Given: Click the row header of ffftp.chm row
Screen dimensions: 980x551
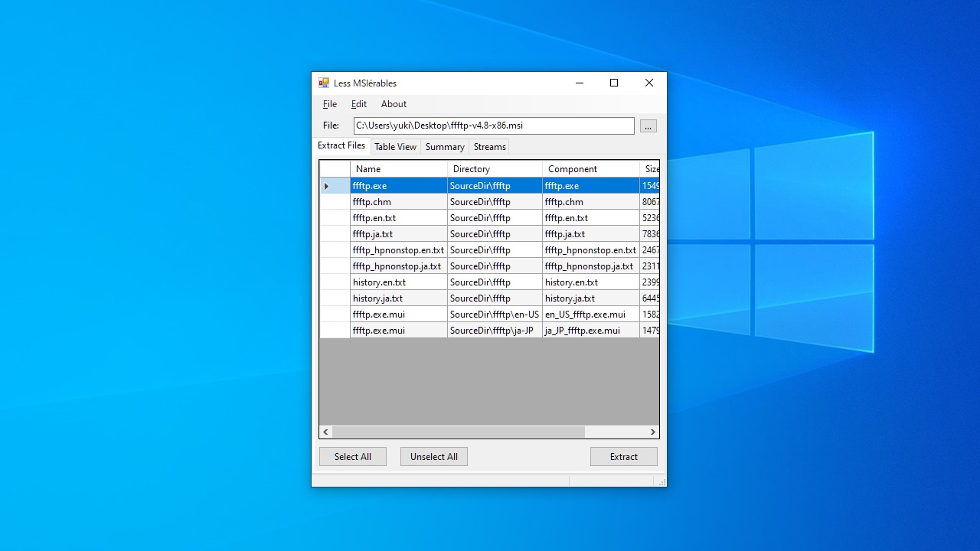Looking at the screenshot, I should coord(335,202).
